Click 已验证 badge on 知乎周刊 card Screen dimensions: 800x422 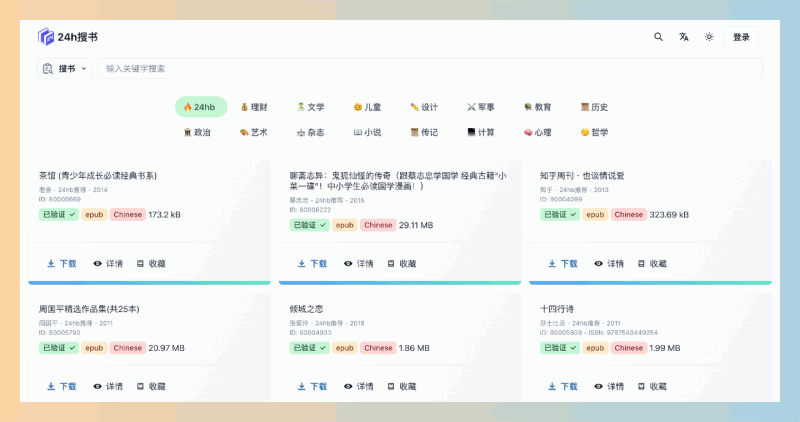pyautogui.click(x=560, y=215)
